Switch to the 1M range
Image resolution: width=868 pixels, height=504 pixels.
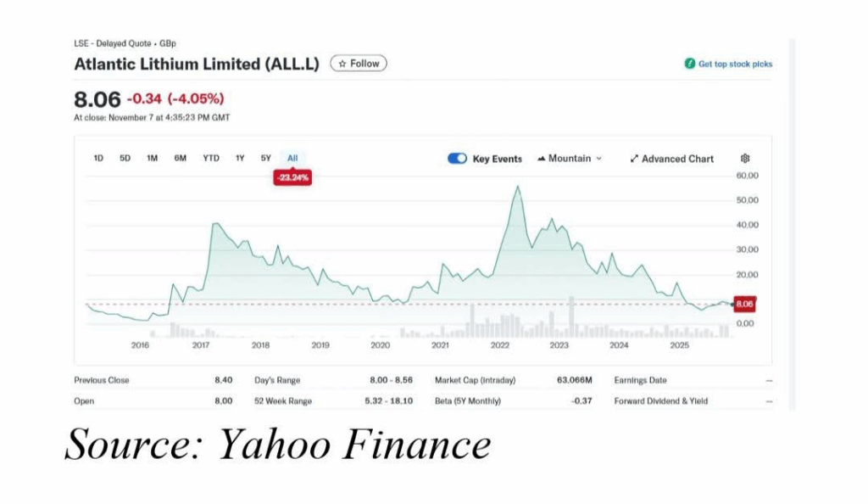pyautogui.click(x=152, y=158)
